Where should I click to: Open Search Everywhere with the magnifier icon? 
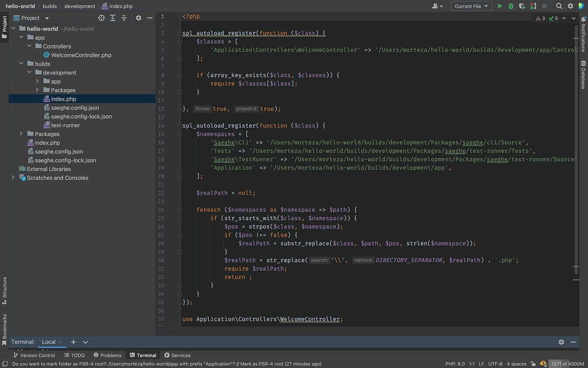559,5
